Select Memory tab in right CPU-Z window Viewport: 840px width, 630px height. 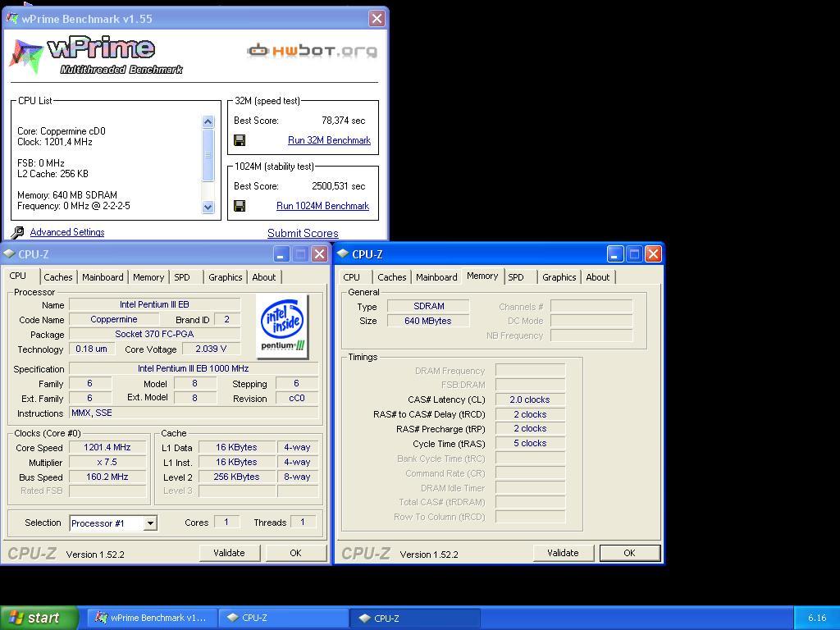click(482, 276)
